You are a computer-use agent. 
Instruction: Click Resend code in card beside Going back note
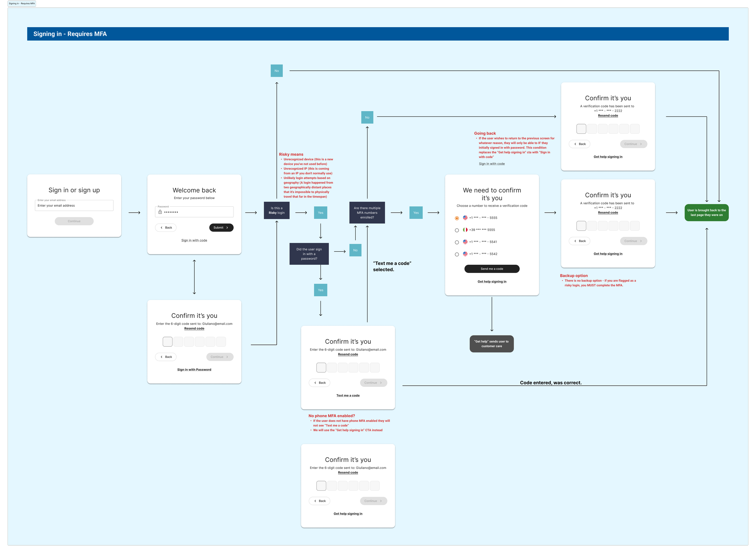point(608,116)
